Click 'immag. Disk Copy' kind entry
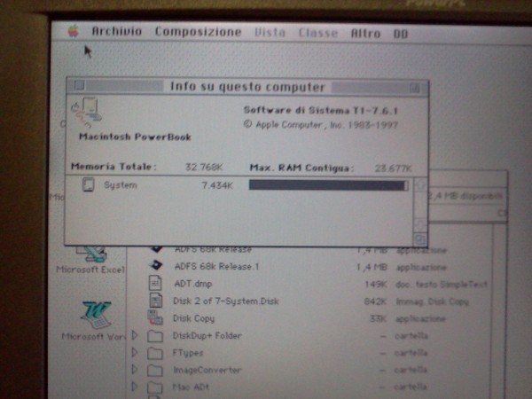The image size is (532, 399). pyautogui.click(x=433, y=301)
